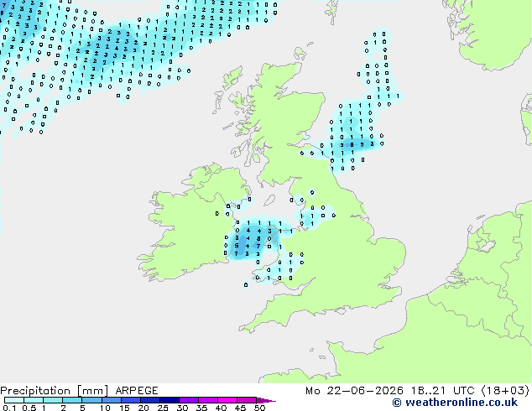Click the 'Mo 22-06-2026' date text
The image size is (532, 411).
click(354, 391)
